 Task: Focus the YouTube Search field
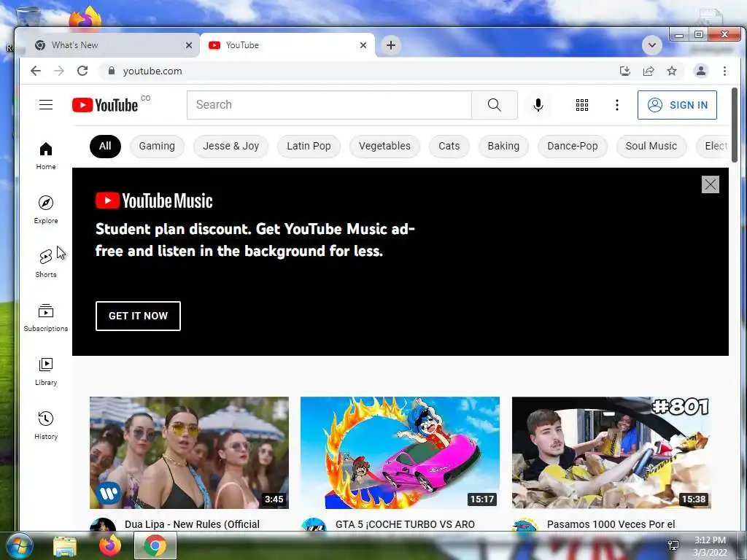[x=329, y=105]
